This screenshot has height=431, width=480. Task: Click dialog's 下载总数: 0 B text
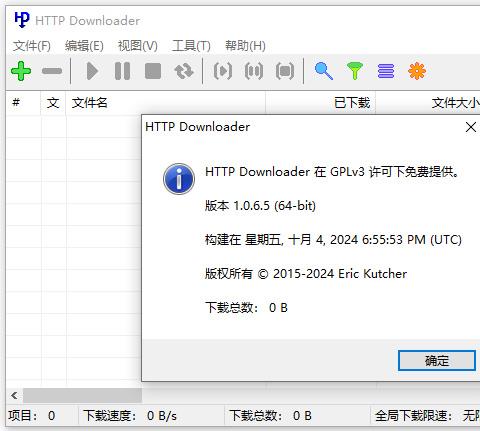click(246, 307)
